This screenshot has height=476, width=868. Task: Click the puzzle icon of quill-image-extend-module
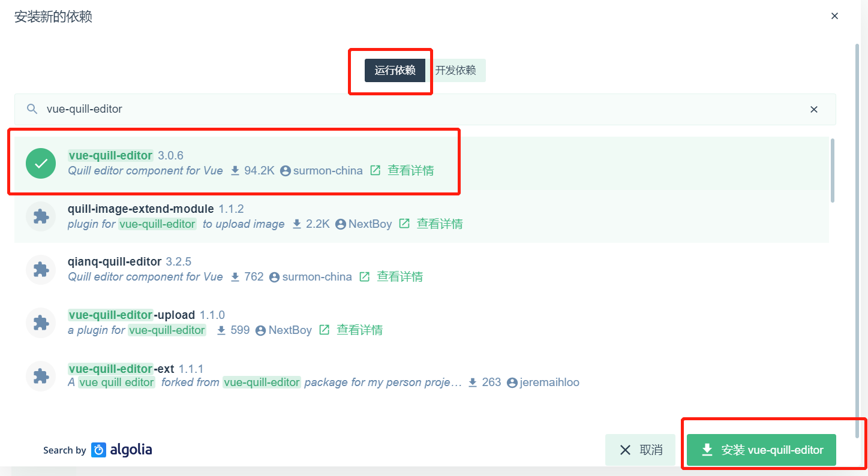(41, 216)
